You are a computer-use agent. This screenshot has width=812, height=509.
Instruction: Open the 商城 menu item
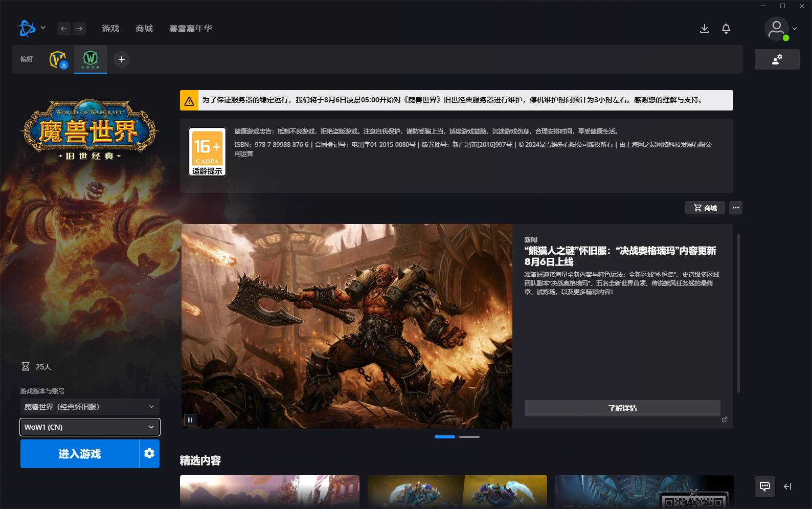tap(144, 29)
